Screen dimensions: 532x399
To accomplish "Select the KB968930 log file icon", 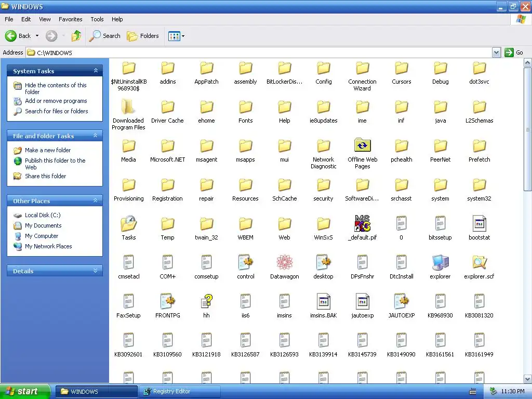I will tap(440, 301).
